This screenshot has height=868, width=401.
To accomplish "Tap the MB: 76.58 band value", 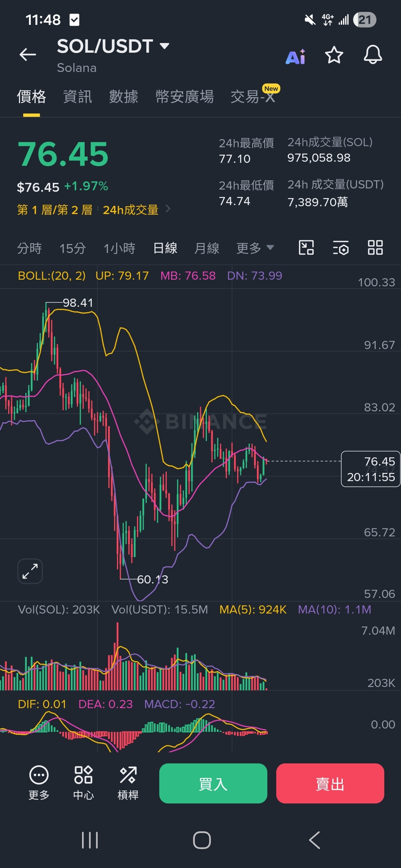I will (188, 276).
